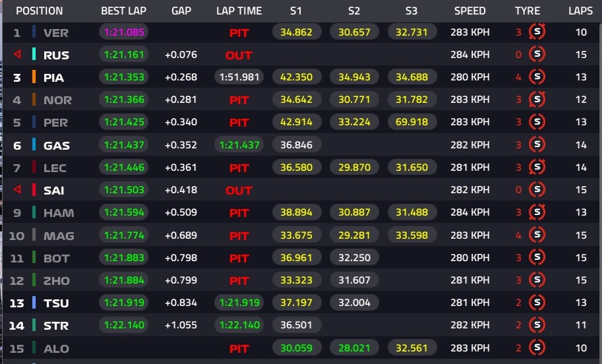Viewport: 602px width, 364px height.
Task: Click VER's purple 1:21.085 best lap
Action: pyautogui.click(x=123, y=32)
